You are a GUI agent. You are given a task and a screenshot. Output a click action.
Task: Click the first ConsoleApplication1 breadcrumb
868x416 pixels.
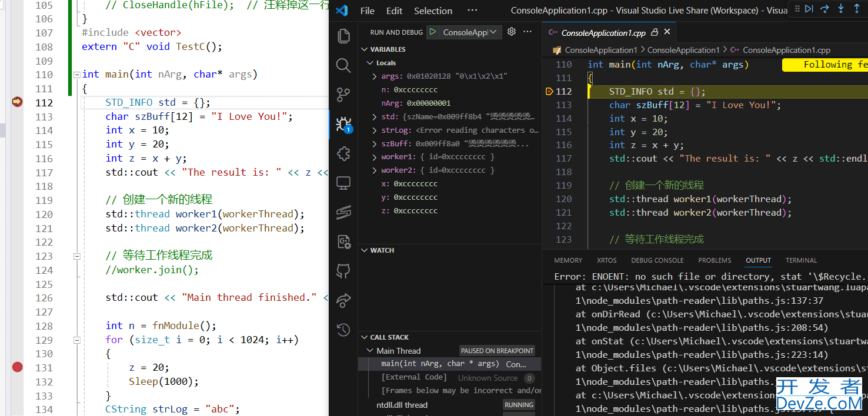pyautogui.click(x=601, y=50)
